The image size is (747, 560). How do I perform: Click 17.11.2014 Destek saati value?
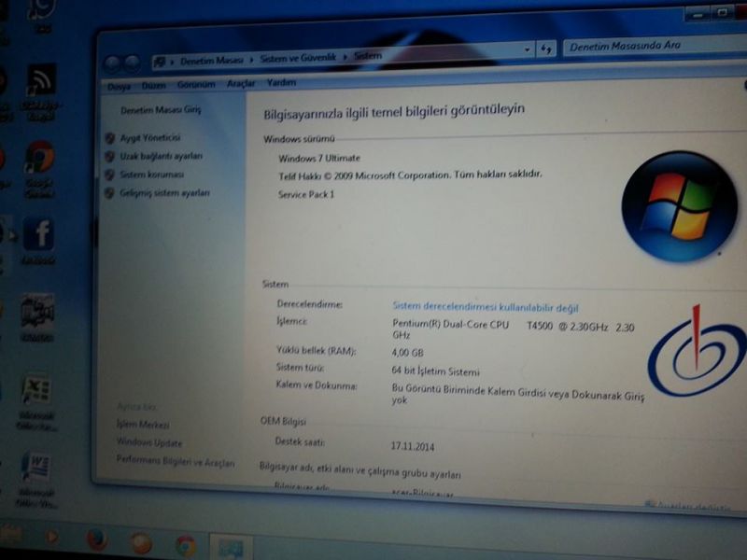pos(413,447)
